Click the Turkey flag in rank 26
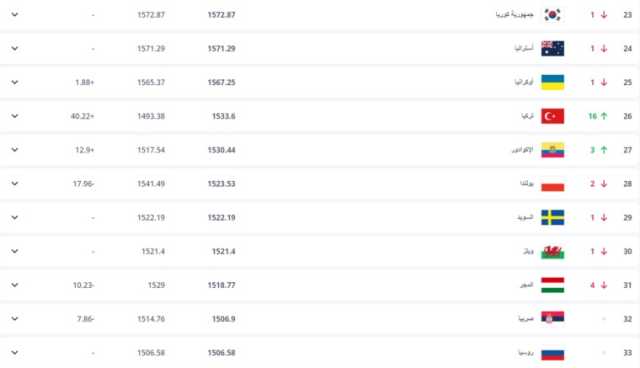The height and width of the screenshot is (368, 640). coord(553,116)
